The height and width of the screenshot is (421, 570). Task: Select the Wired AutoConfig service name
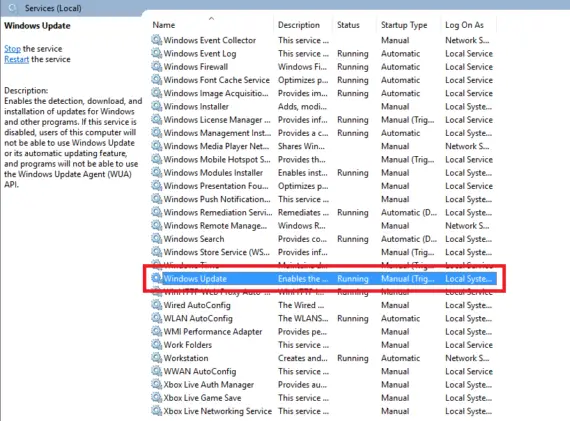click(x=197, y=305)
